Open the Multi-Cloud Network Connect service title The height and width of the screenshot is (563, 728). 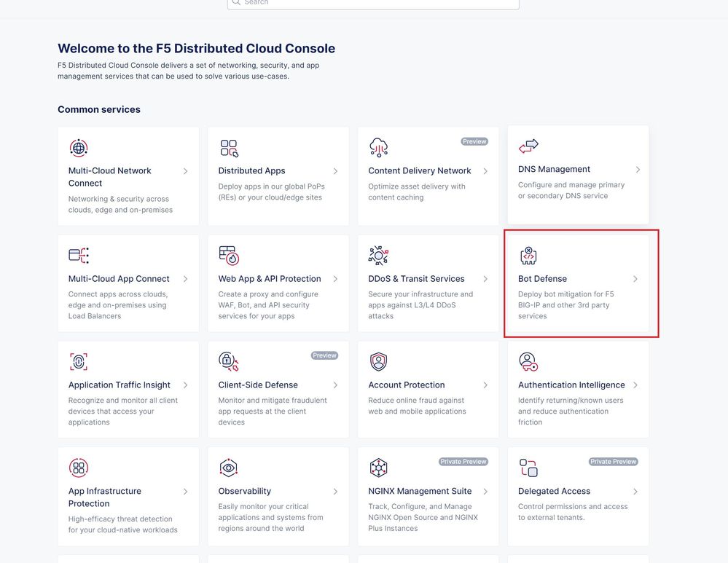[x=109, y=177]
